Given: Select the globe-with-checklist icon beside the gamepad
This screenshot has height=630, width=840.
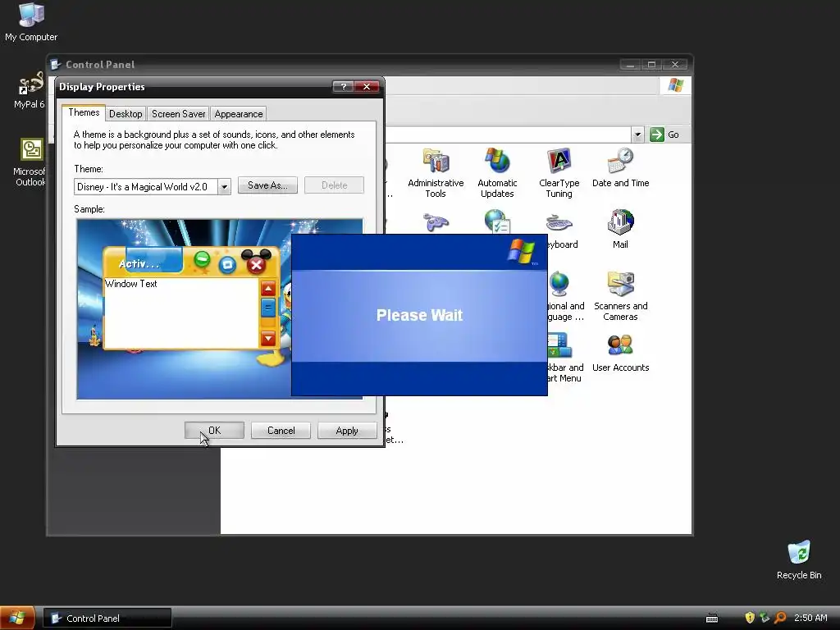Looking at the screenshot, I should 496,221.
